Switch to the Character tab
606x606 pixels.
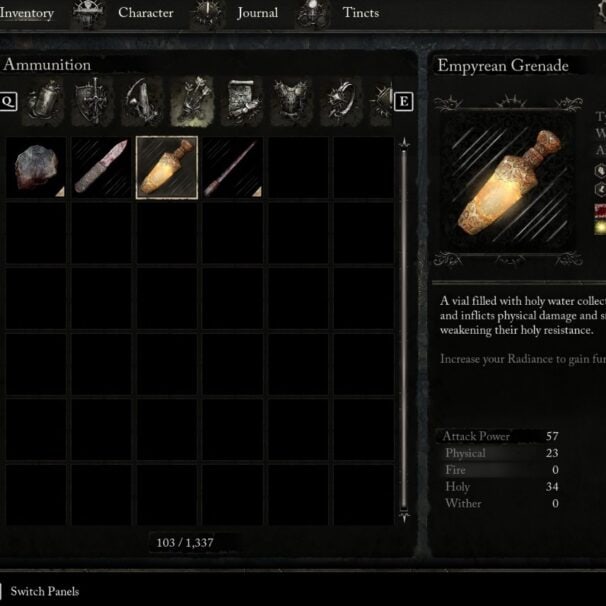click(x=146, y=13)
